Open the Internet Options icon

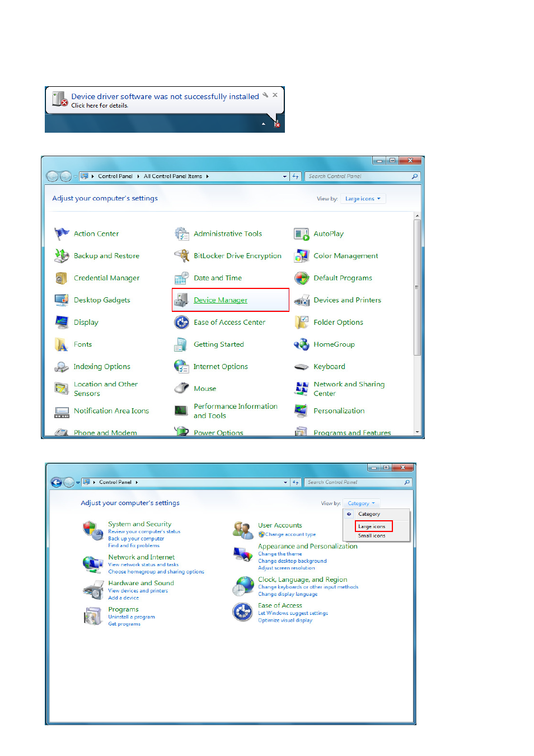[x=181, y=366]
